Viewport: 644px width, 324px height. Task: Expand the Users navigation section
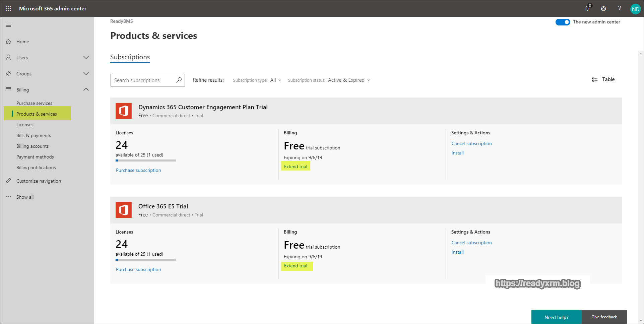tap(86, 58)
